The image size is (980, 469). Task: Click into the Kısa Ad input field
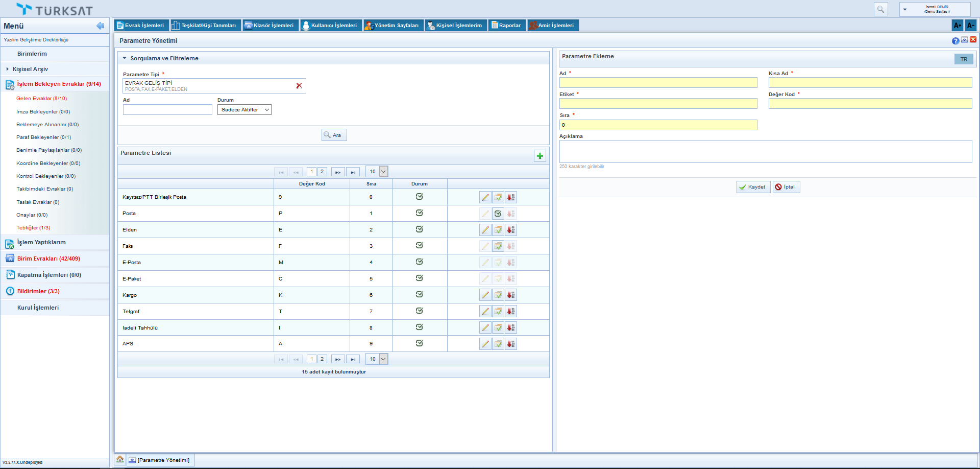coord(870,83)
